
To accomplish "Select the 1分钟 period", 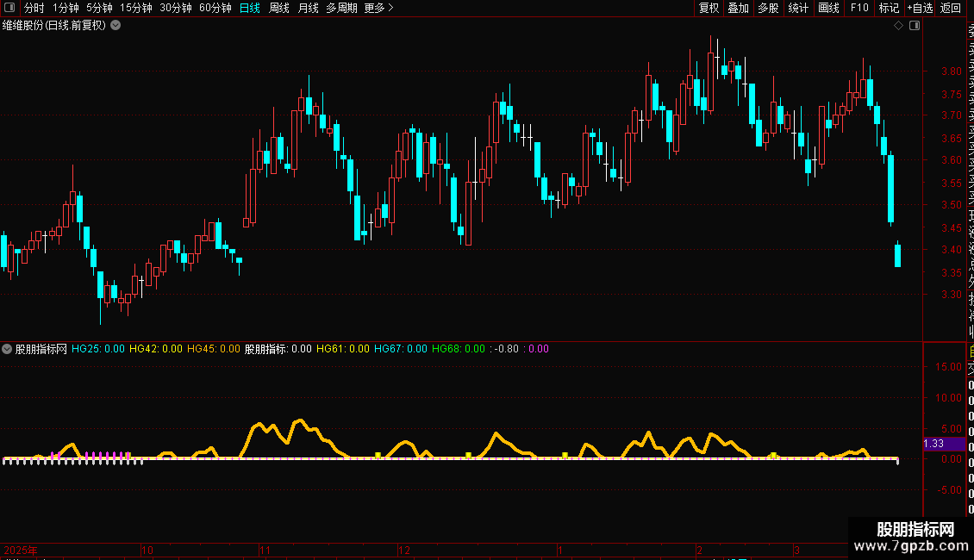I will (x=66, y=8).
